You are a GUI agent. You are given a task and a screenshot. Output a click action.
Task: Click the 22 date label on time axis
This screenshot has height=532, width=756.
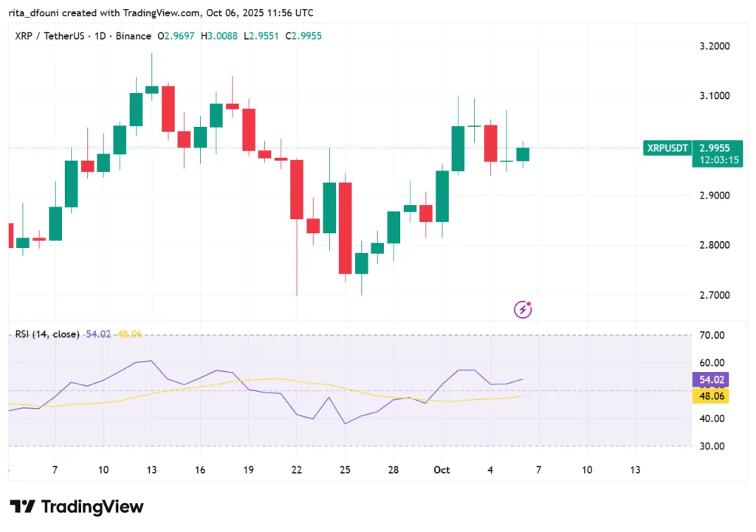click(296, 470)
